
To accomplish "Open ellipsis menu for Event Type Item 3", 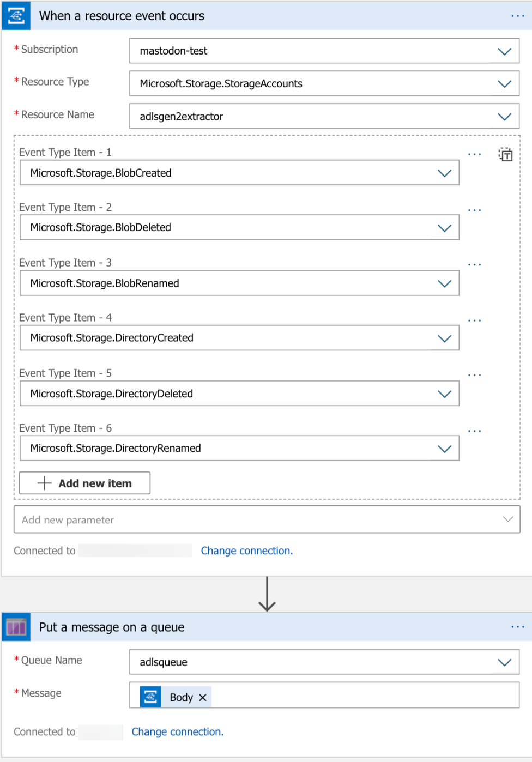I will 474,265.
